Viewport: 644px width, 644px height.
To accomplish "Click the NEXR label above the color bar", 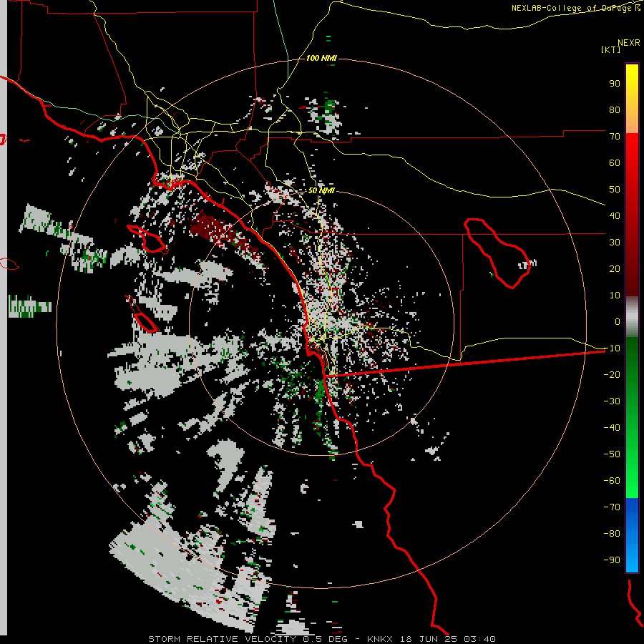I will click(629, 43).
